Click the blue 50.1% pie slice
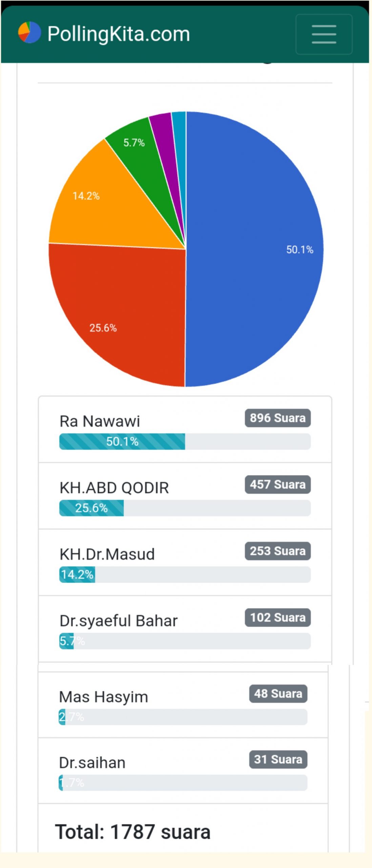This screenshot has height=868, width=372. 254,249
